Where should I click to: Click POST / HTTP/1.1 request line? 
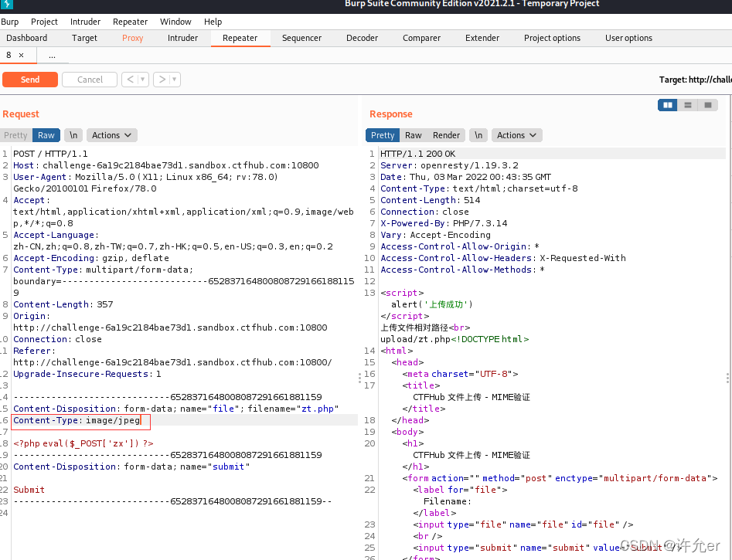(50, 154)
